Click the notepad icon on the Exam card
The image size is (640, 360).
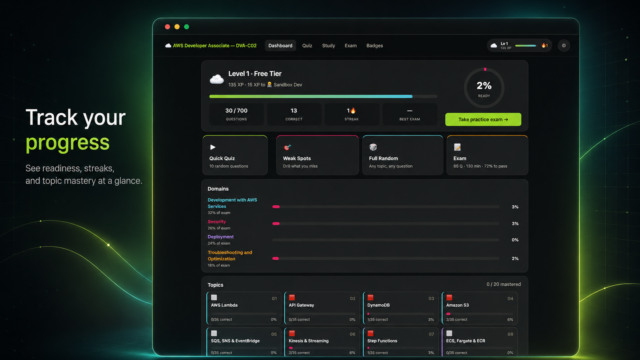click(x=457, y=147)
